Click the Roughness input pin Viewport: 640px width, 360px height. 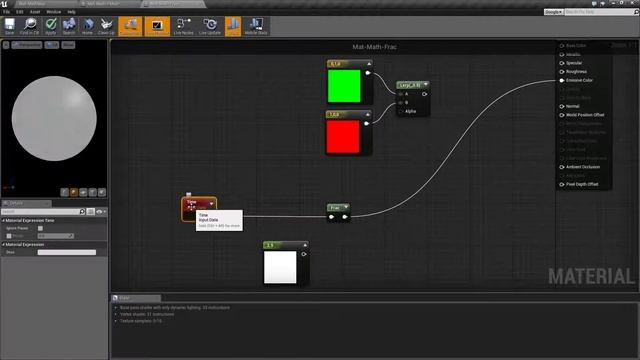point(562,72)
